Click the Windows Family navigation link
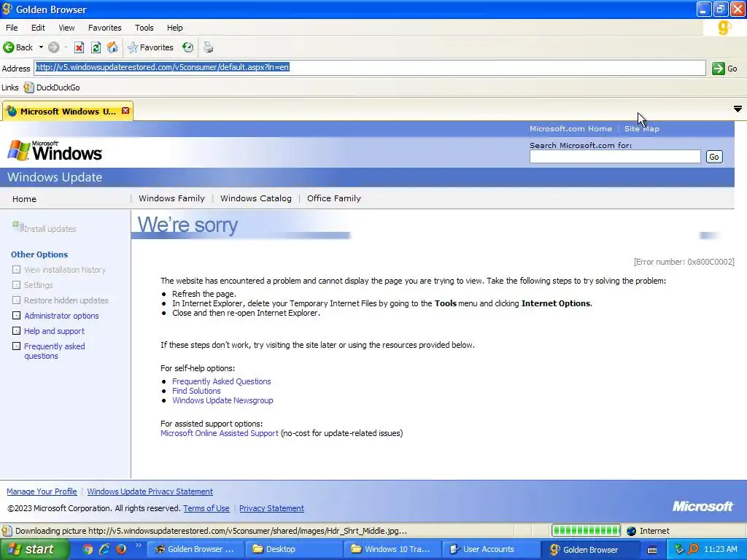 coord(171,198)
